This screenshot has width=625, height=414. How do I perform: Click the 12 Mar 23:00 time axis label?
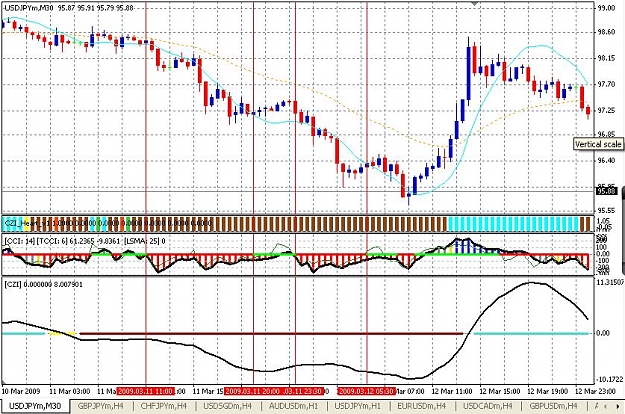595,391
